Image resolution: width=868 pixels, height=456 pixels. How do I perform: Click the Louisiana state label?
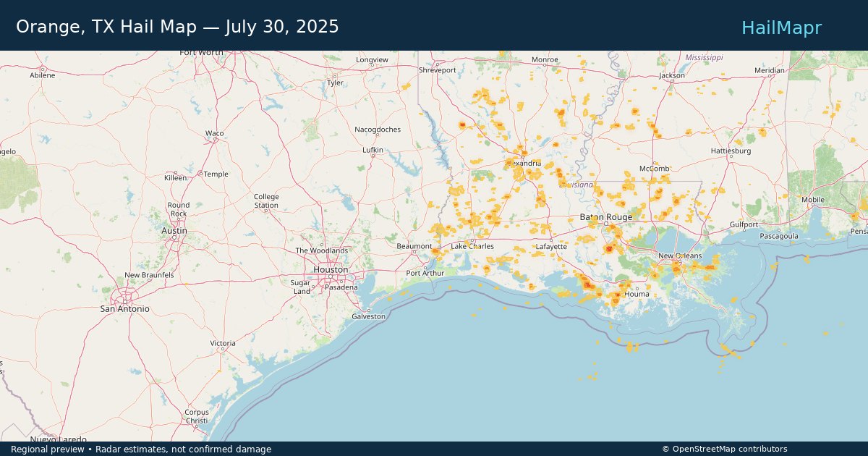(576, 185)
